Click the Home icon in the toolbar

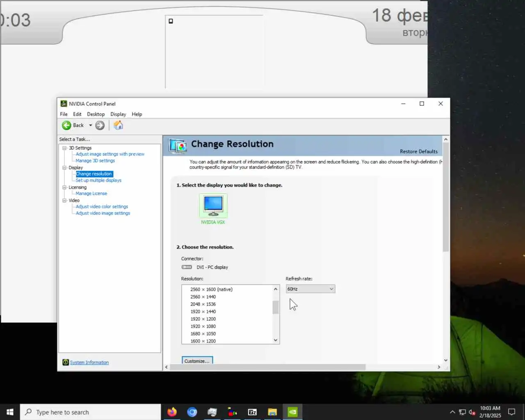(x=118, y=125)
